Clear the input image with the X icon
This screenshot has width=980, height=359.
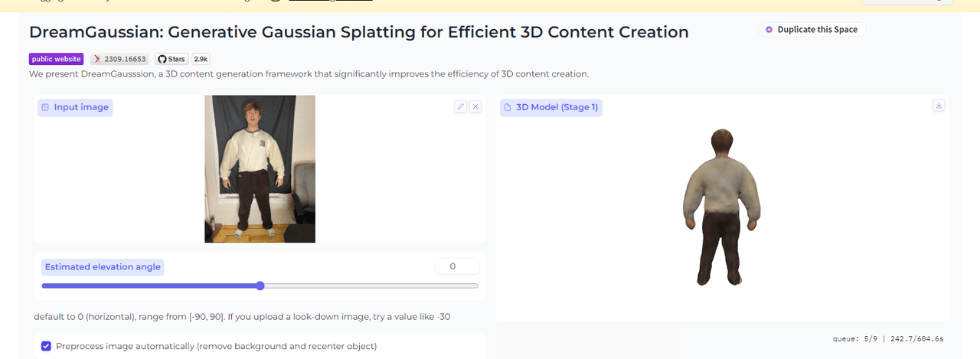click(x=475, y=107)
